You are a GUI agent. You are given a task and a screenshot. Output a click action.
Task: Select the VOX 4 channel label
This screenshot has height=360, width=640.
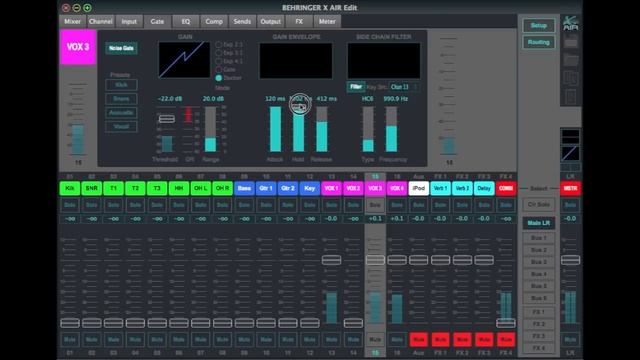click(397, 188)
